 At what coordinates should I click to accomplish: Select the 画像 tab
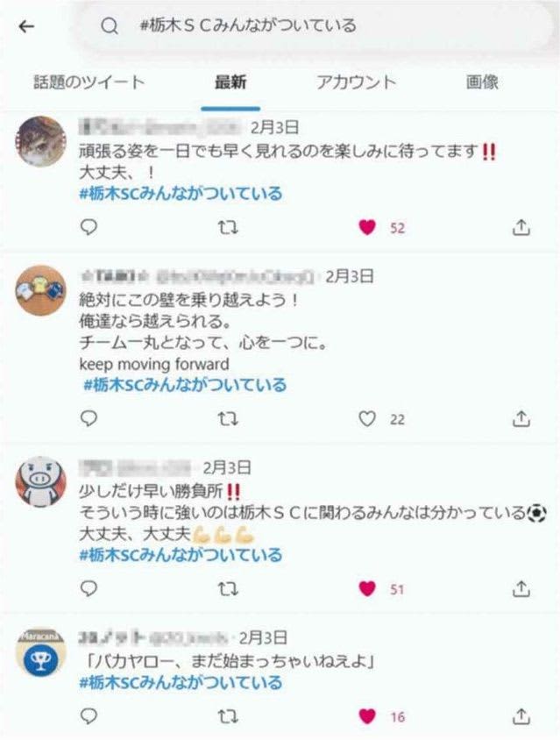482,82
